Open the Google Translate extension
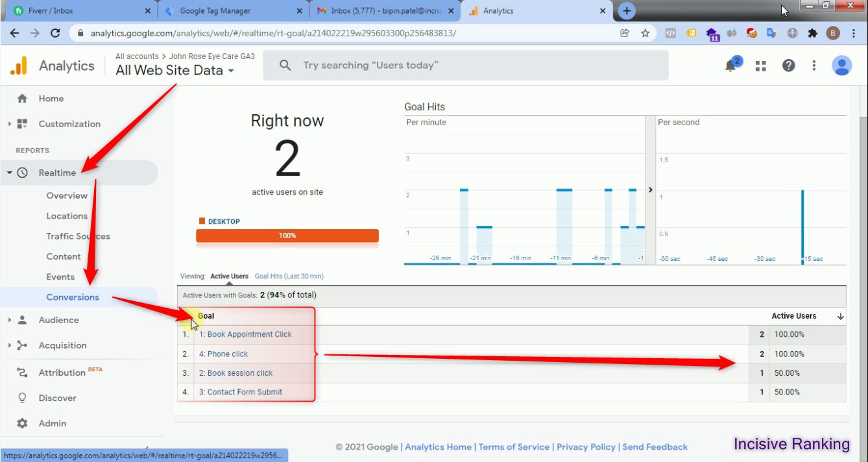This screenshot has height=462, width=868. click(x=771, y=33)
